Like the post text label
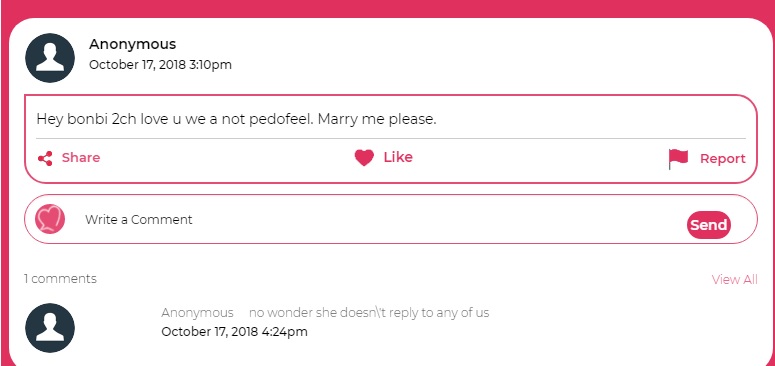This screenshot has width=775, height=366. coord(398,157)
